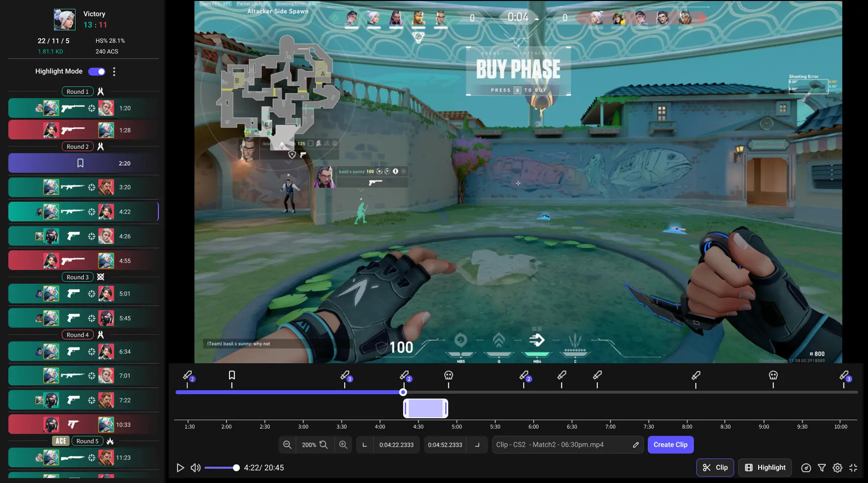This screenshot has width=868, height=483.
Task: Select the highlighted event at 4:22
Action: pyautogui.click(x=83, y=212)
